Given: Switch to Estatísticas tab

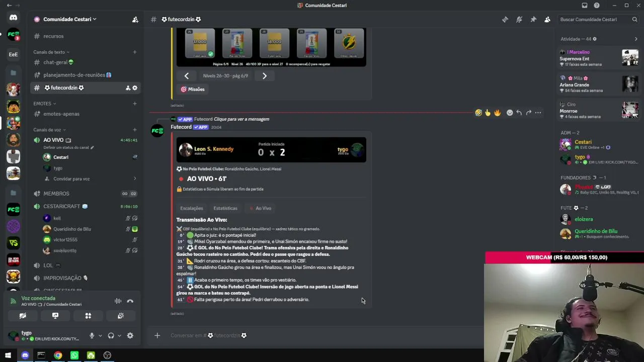Looking at the screenshot, I should tap(225, 208).
